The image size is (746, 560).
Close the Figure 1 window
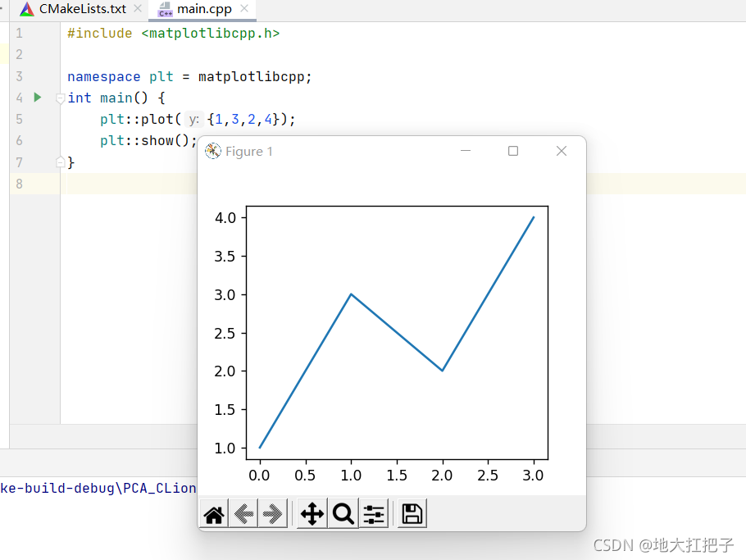[x=562, y=151]
